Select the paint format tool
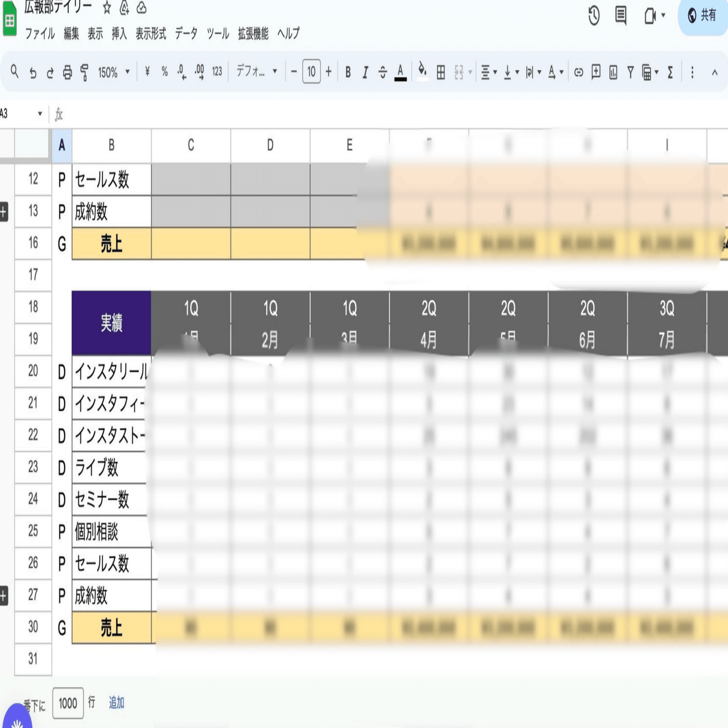Viewport: 728px width, 728px height. [x=85, y=72]
